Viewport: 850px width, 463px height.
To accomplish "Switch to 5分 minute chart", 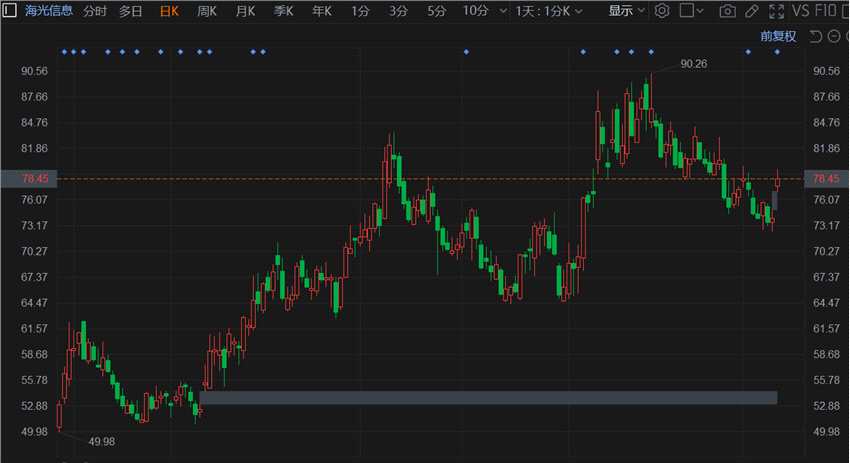I will [x=436, y=11].
